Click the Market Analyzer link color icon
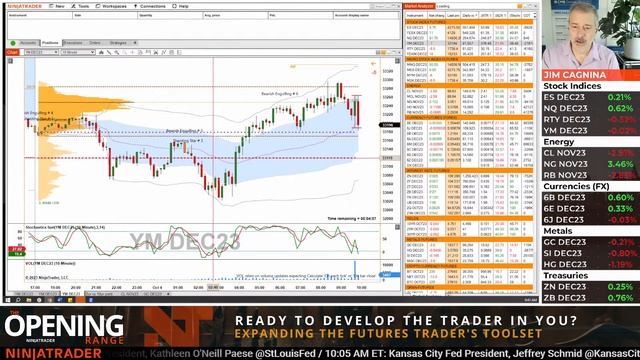The width and height of the screenshot is (640, 360). tap(520, 6)
